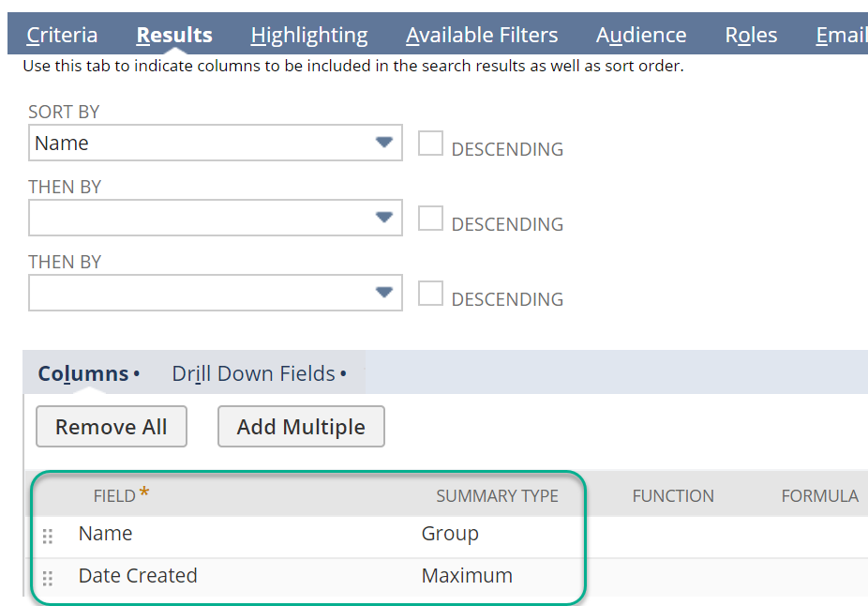Click drag handle icon for Date Created row

48,578
